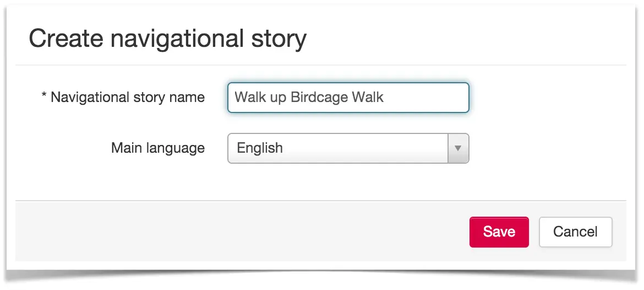The height and width of the screenshot is (290, 644).
Task: Place cursor on word 'Birdcage' in name field
Action: click(x=314, y=98)
